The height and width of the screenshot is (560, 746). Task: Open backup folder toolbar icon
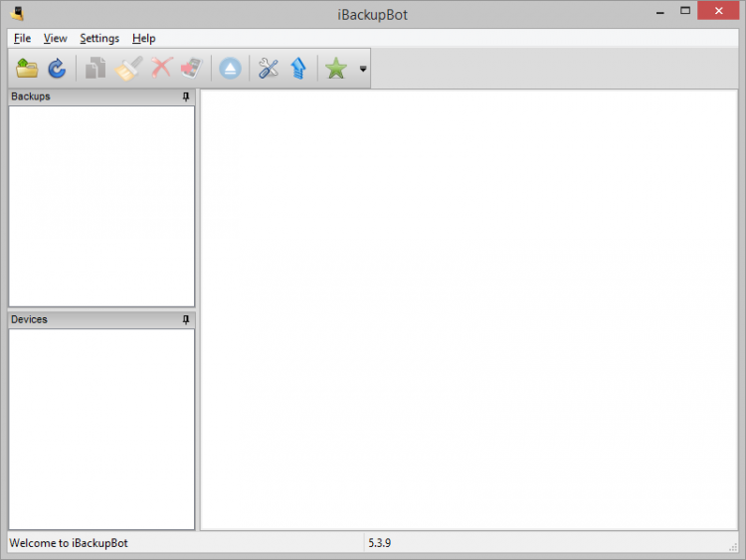(27, 68)
